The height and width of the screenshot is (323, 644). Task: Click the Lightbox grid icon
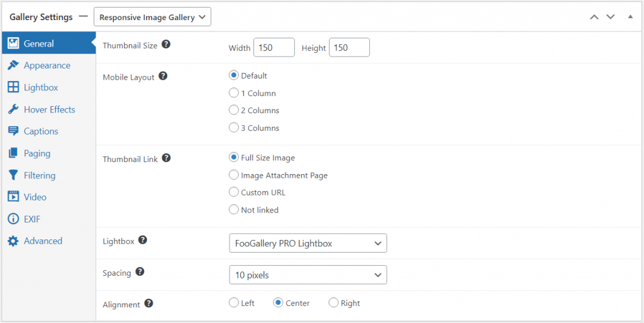14,87
